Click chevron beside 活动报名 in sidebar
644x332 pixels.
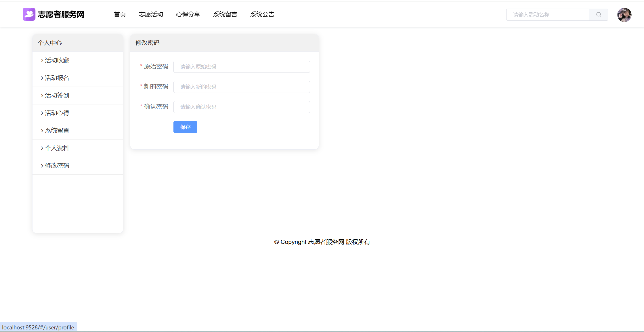42,78
